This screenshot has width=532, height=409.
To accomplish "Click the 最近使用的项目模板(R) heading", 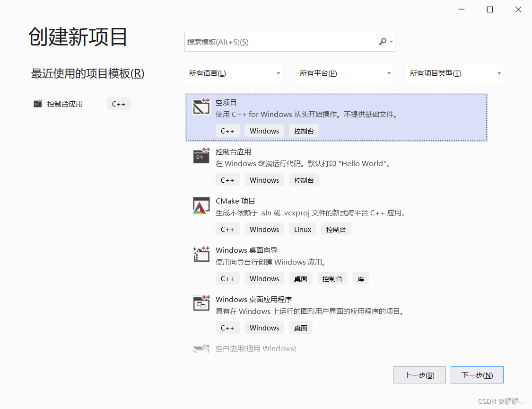I will 88,73.
